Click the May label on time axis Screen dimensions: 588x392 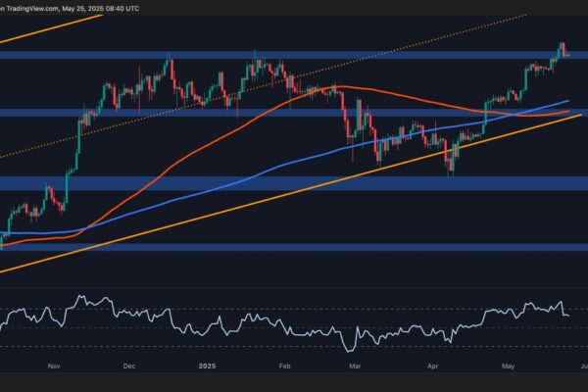(x=508, y=366)
